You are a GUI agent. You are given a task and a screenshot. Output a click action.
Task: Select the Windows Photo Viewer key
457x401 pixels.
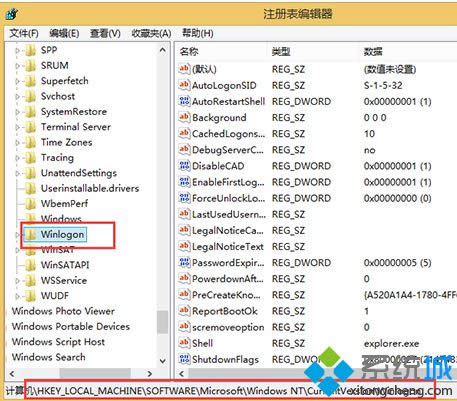63,311
